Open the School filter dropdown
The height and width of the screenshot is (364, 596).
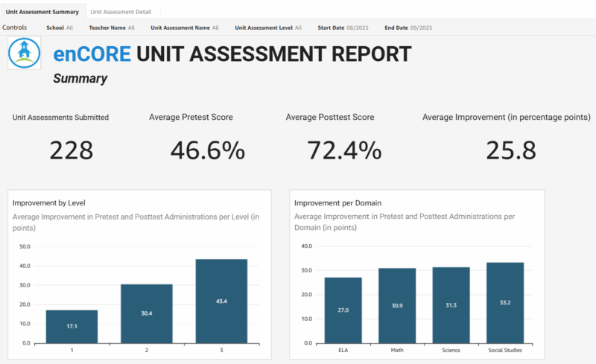coord(60,28)
